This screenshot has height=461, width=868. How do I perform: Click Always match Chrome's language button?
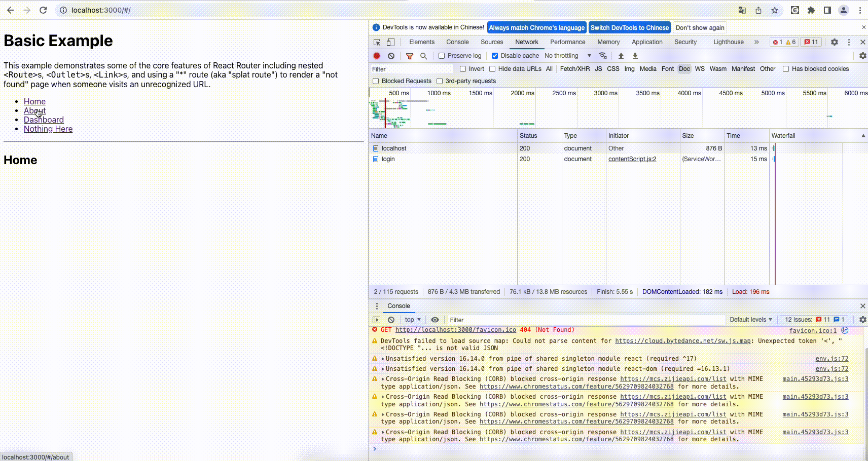[537, 28]
